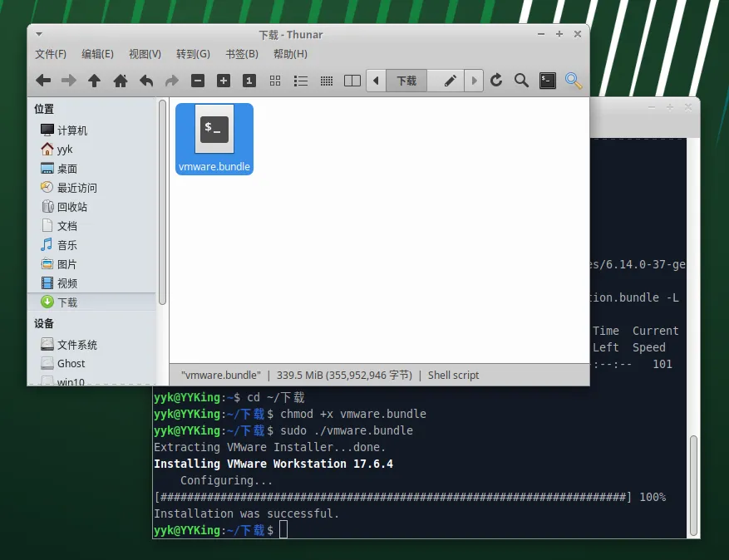Open the 帮助(H) menu
This screenshot has height=560, width=729.
(290, 54)
